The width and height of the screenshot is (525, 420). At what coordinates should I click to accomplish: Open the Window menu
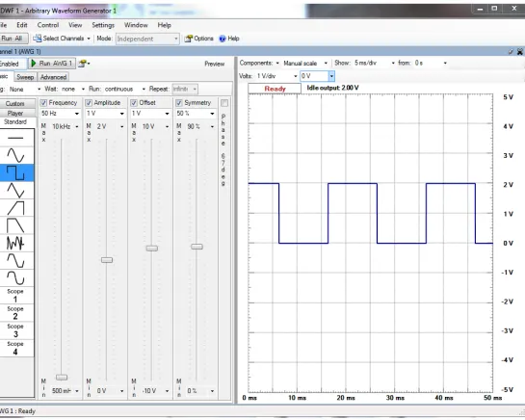(x=136, y=25)
